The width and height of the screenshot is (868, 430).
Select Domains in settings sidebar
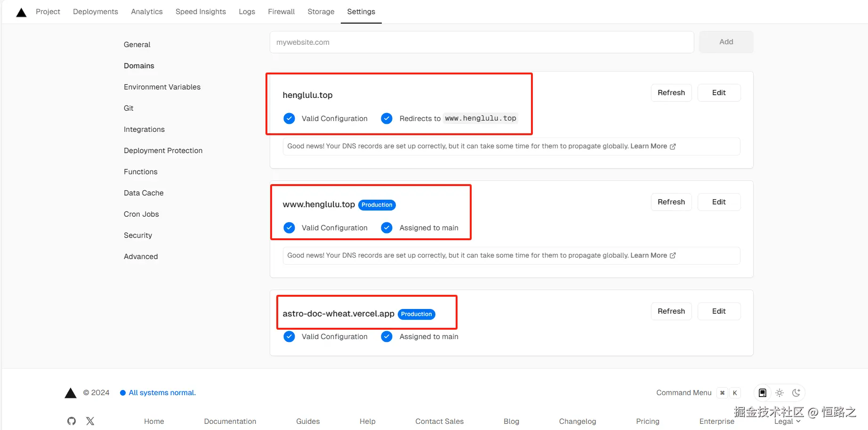139,66
